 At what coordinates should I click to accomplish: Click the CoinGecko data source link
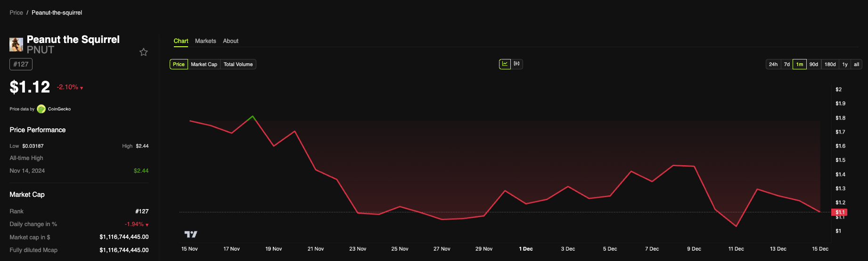coord(59,109)
